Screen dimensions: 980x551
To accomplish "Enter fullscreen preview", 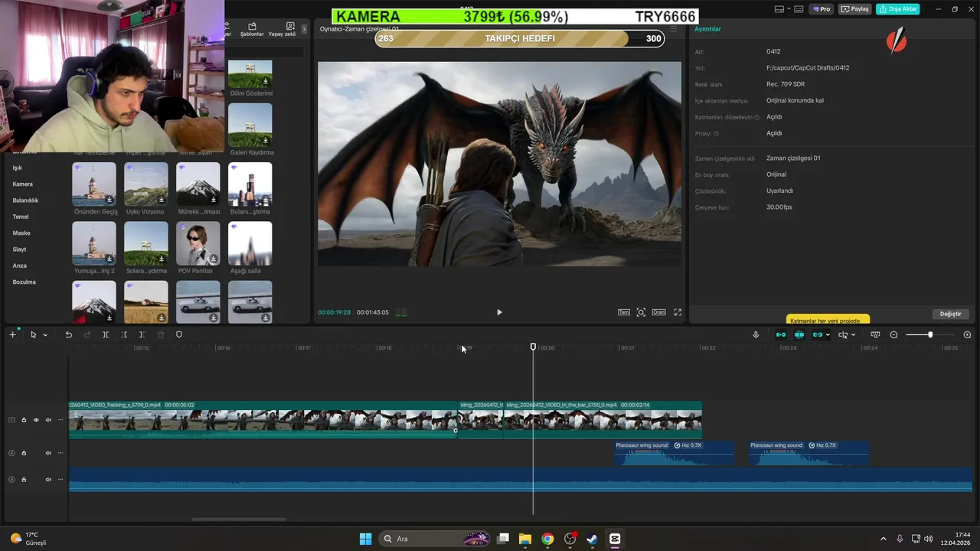I will click(x=678, y=312).
